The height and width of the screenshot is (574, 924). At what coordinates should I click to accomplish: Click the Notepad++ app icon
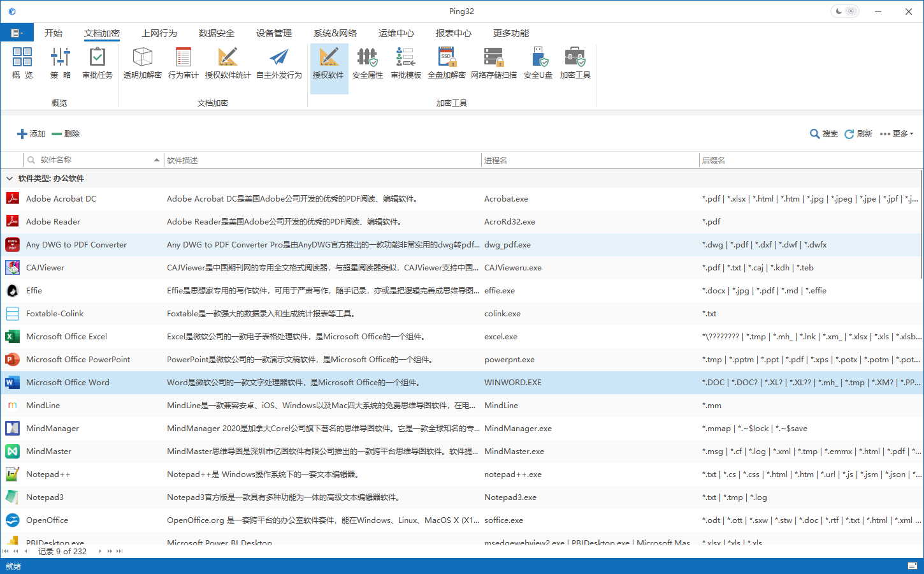12,474
